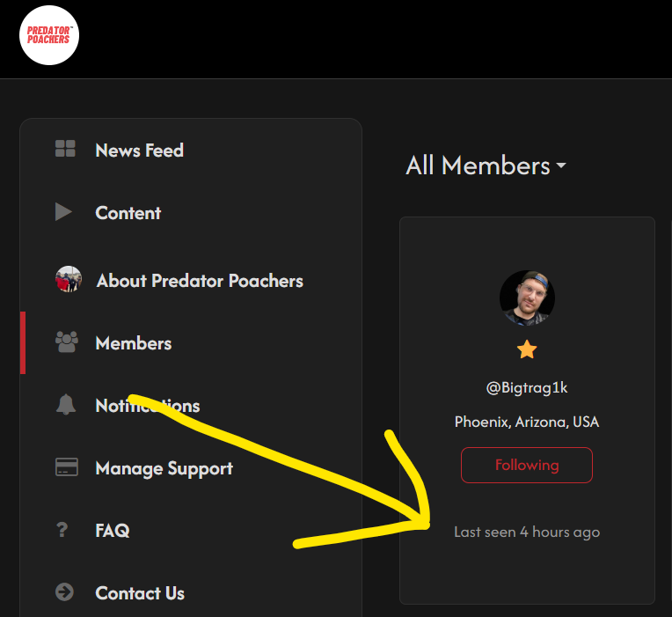
Task: Click the gold star badge
Action: coord(527,349)
